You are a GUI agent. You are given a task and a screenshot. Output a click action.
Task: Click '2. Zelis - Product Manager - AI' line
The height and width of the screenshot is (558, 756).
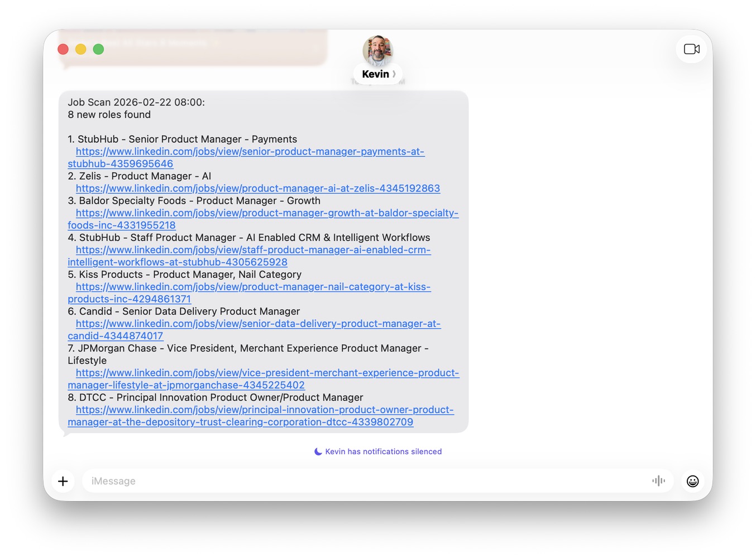[139, 176]
